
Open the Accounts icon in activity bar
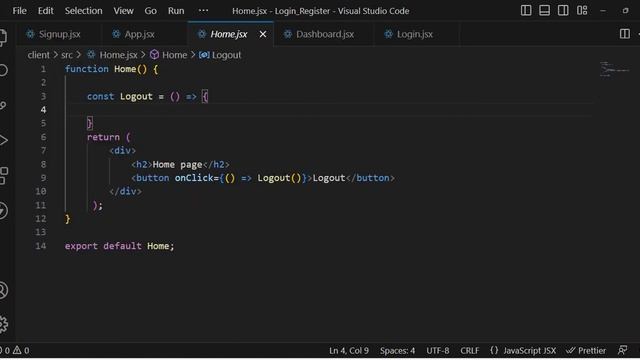pos(3,290)
